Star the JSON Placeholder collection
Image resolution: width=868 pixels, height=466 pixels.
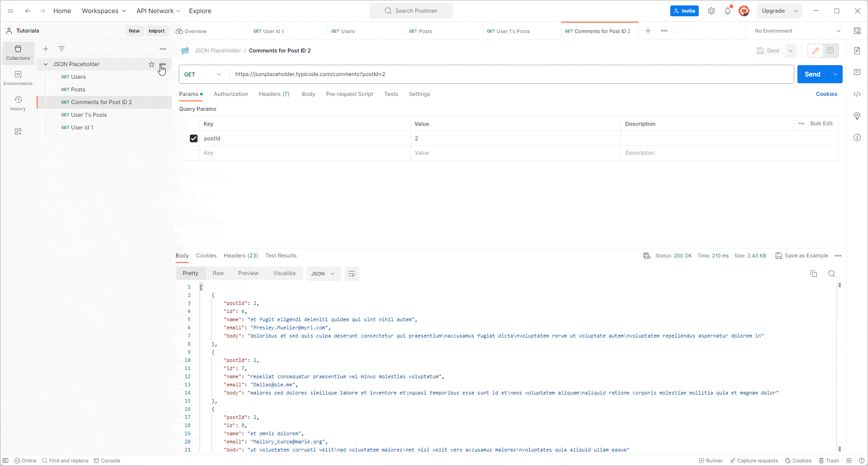coord(152,64)
